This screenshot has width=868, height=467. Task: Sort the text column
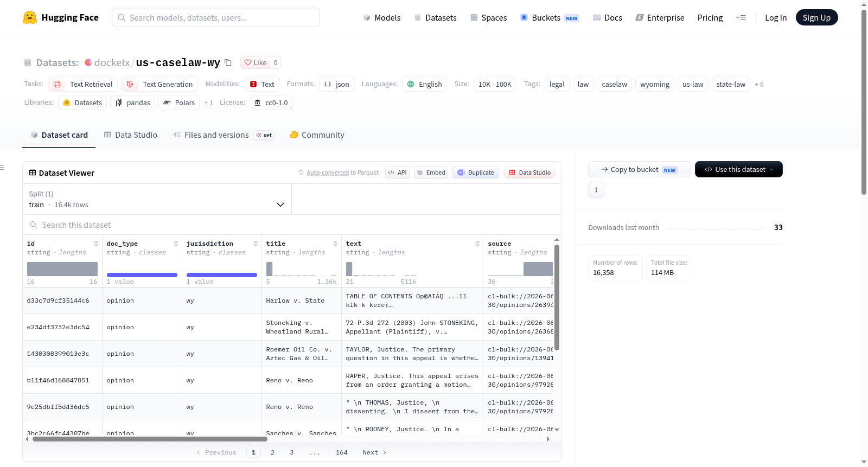[477, 244]
